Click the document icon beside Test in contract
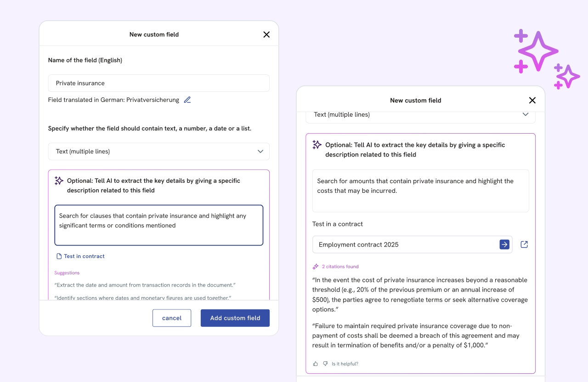The width and height of the screenshot is (588, 382). (59, 256)
